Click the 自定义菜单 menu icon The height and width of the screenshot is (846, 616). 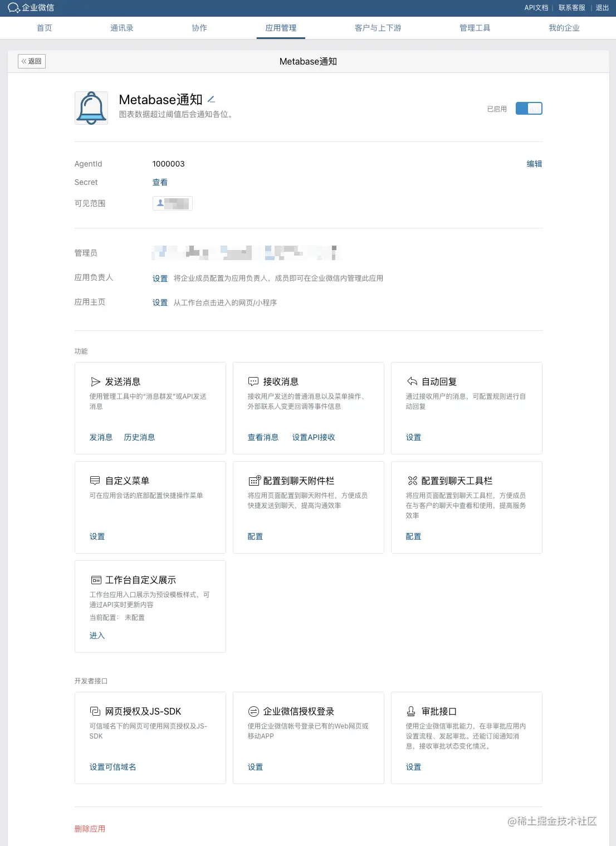click(95, 481)
